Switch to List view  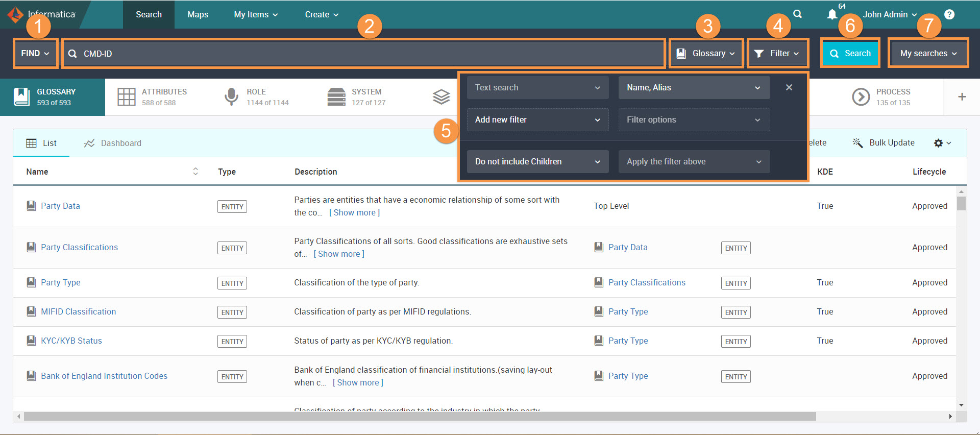pyautogui.click(x=41, y=143)
